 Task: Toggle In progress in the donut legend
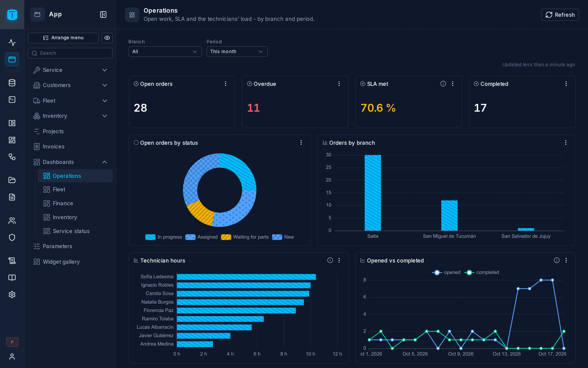[x=164, y=237]
